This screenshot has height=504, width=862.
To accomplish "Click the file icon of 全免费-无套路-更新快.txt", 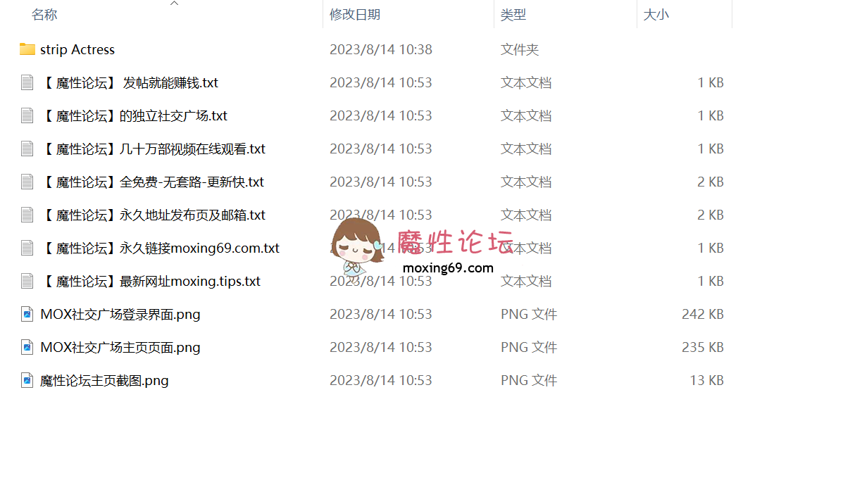I will point(27,182).
